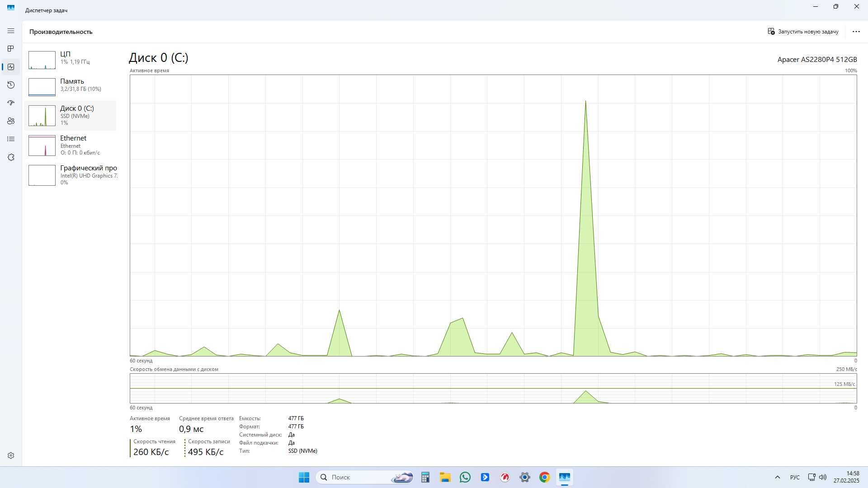Open the Windows Start menu

[x=304, y=477]
